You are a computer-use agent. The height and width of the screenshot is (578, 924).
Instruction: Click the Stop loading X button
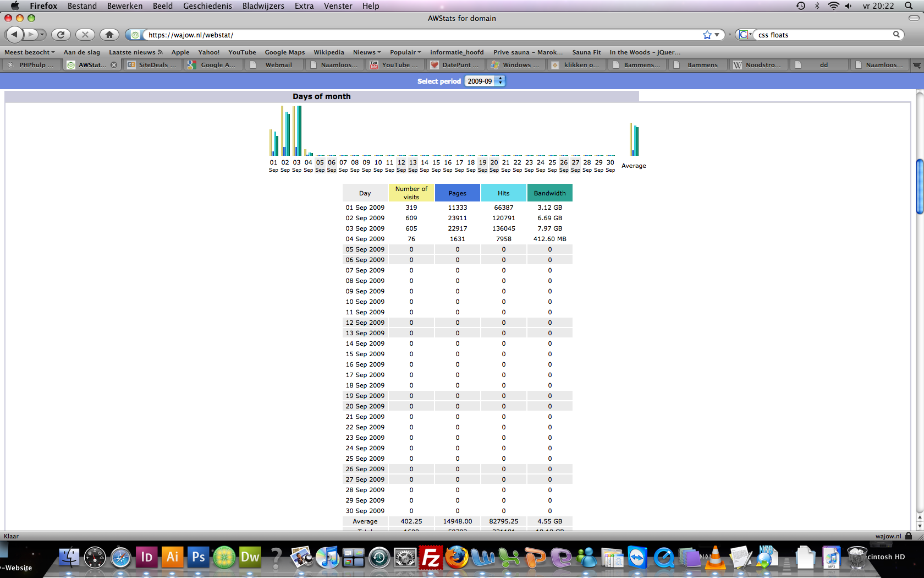click(x=85, y=34)
